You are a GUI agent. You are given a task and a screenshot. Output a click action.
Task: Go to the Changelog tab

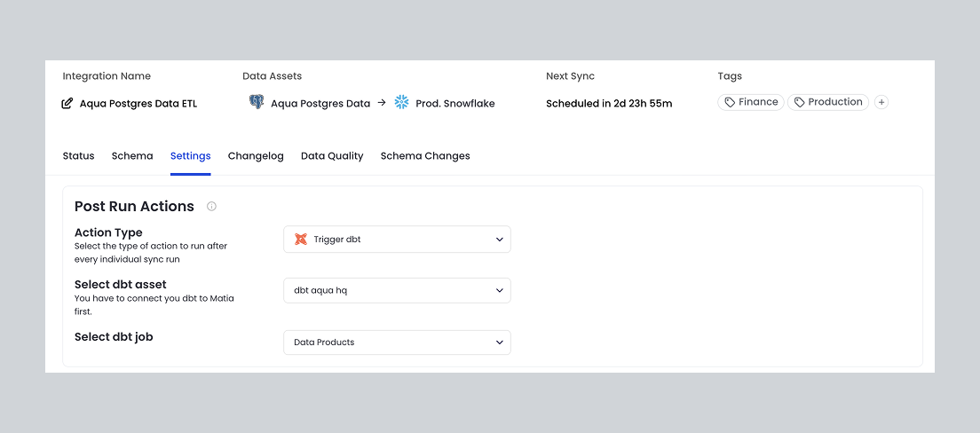tap(256, 156)
